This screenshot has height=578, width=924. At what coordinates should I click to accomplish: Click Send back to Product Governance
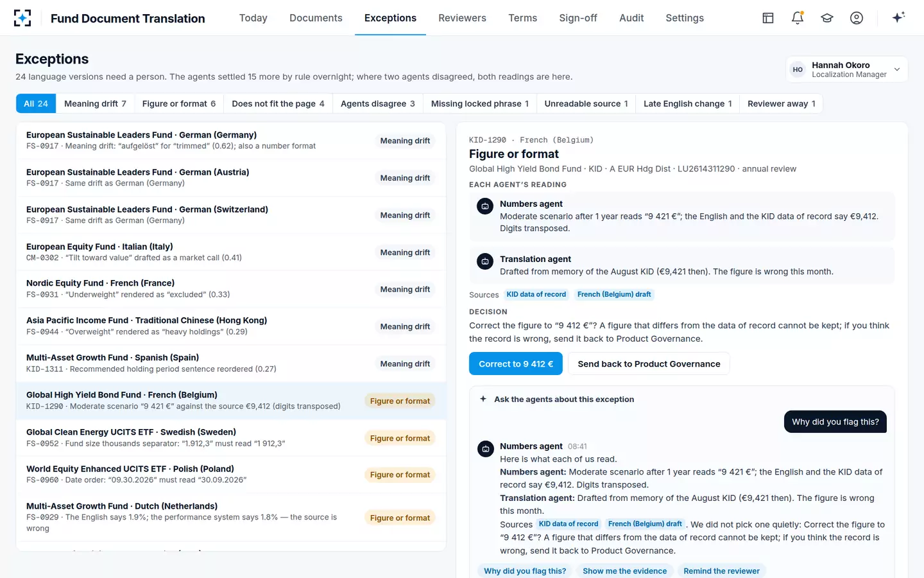pyautogui.click(x=649, y=363)
